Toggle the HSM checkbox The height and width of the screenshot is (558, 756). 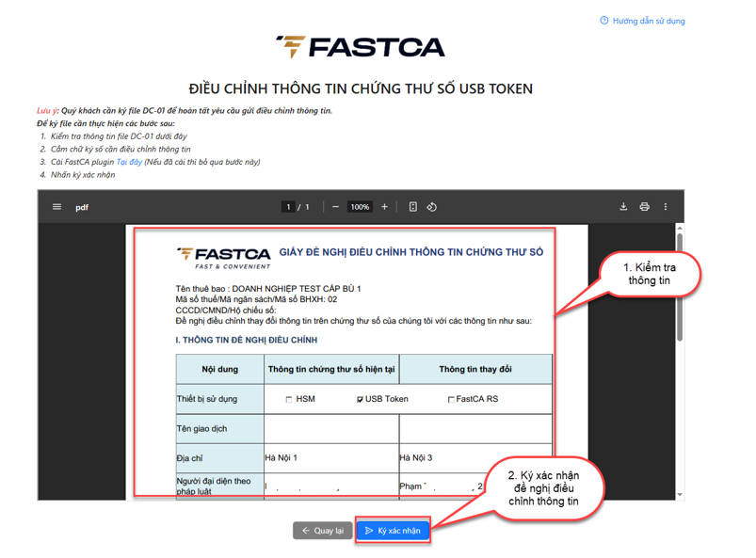[x=289, y=400]
